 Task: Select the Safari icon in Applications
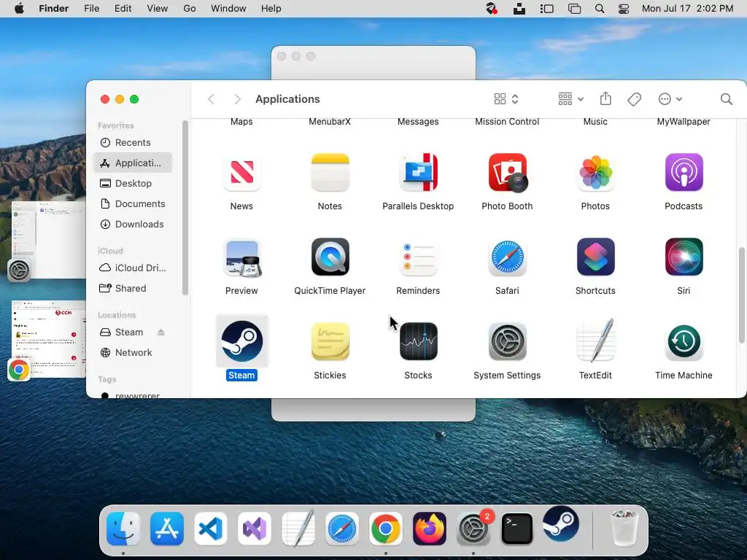(508, 257)
